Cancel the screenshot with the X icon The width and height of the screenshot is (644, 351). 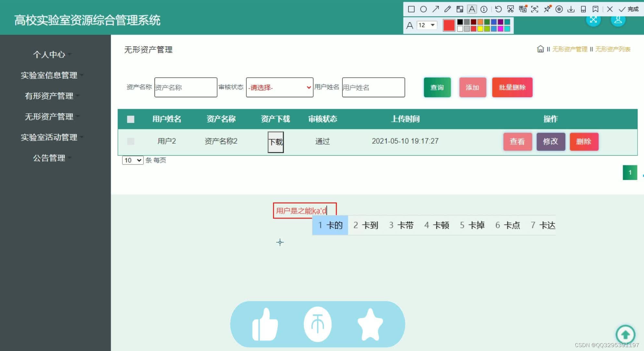pyautogui.click(x=610, y=9)
